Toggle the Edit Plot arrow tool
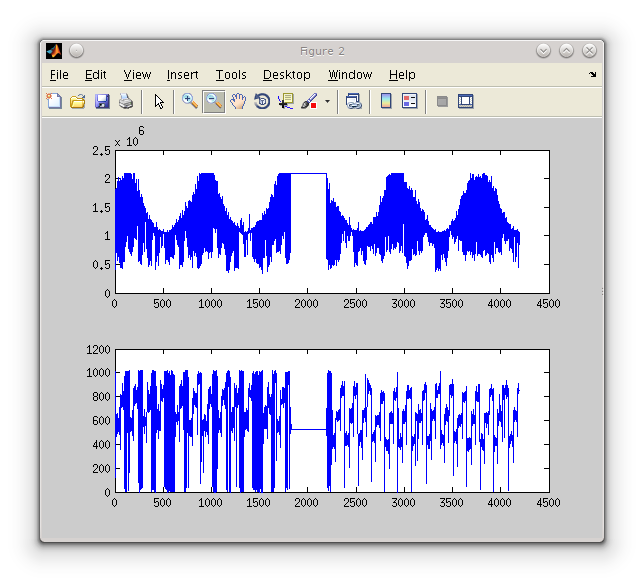Image resolution: width=644 pixels, height=582 pixels. [x=159, y=101]
